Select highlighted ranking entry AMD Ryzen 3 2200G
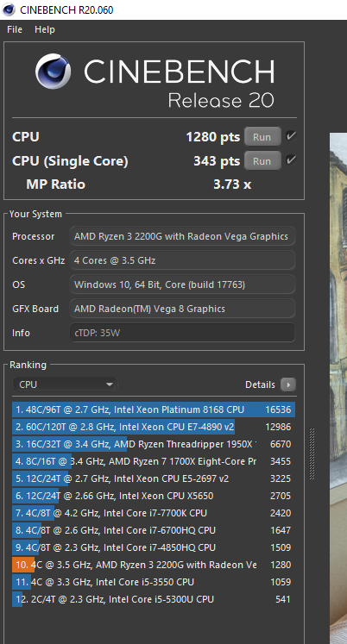The width and height of the screenshot is (347, 644). click(154, 565)
